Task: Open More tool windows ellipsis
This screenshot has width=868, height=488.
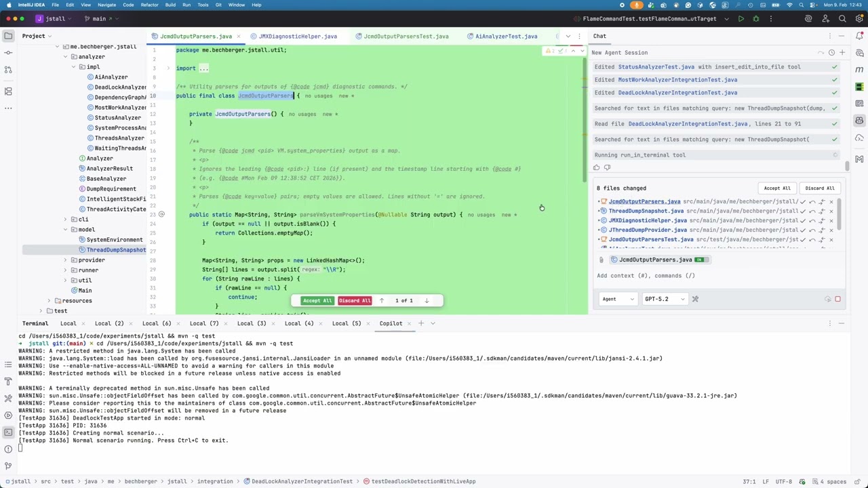Action: point(8,108)
